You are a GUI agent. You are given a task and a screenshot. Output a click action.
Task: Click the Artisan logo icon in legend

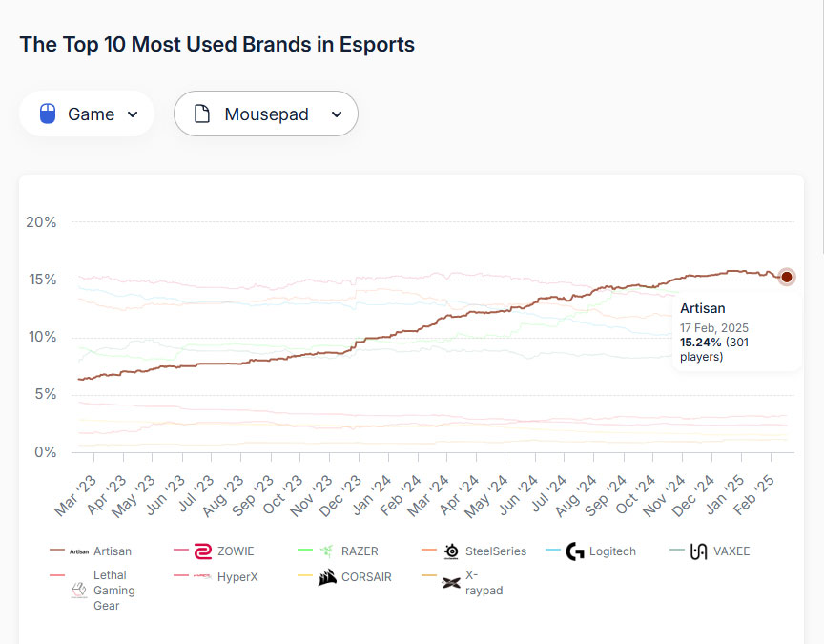79,551
